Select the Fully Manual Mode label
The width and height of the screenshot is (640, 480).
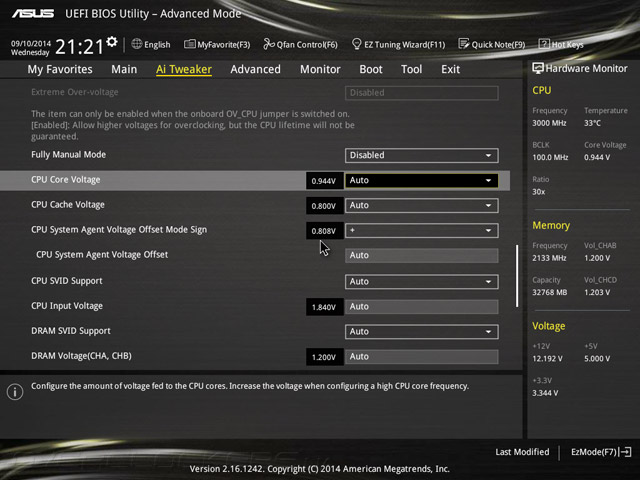click(69, 154)
